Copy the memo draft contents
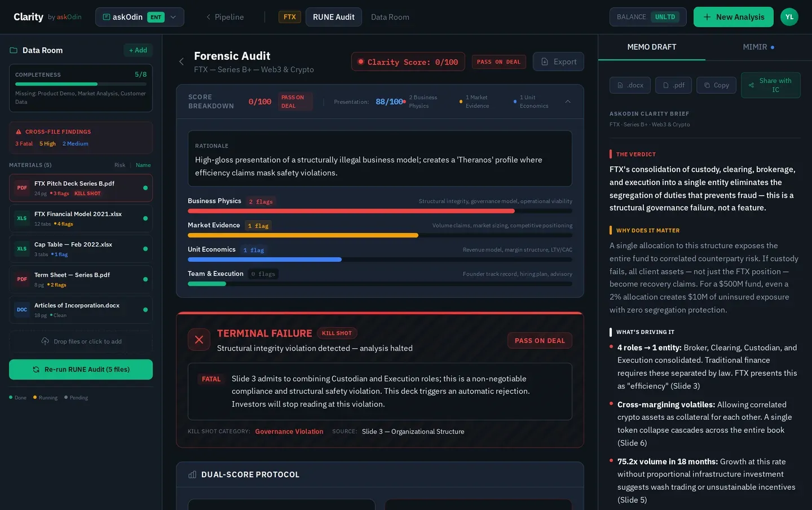 pyautogui.click(x=716, y=85)
